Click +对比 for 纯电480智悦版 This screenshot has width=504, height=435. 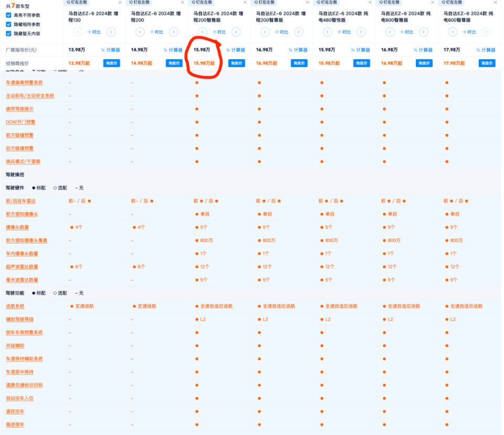pyautogui.click(x=344, y=32)
